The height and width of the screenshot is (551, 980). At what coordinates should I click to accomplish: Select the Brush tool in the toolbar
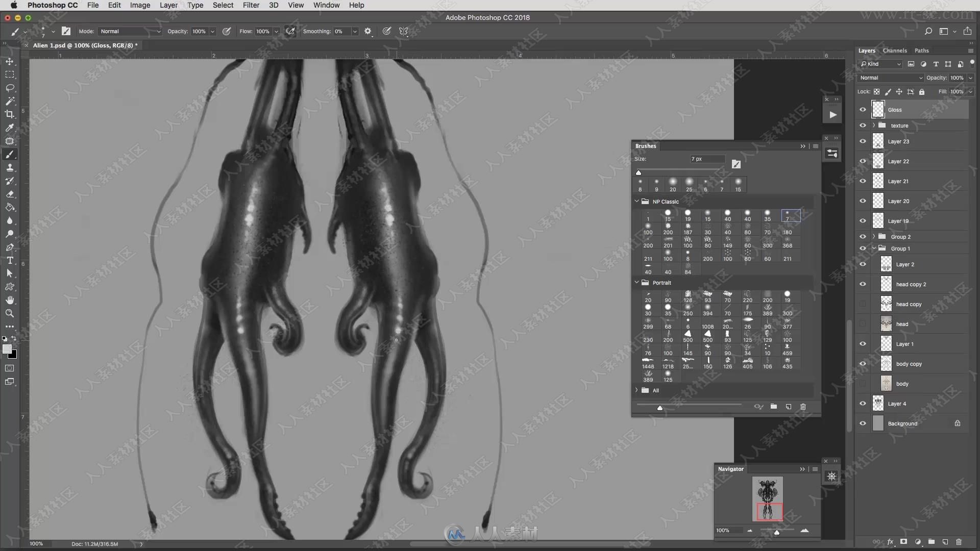click(10, 154)
